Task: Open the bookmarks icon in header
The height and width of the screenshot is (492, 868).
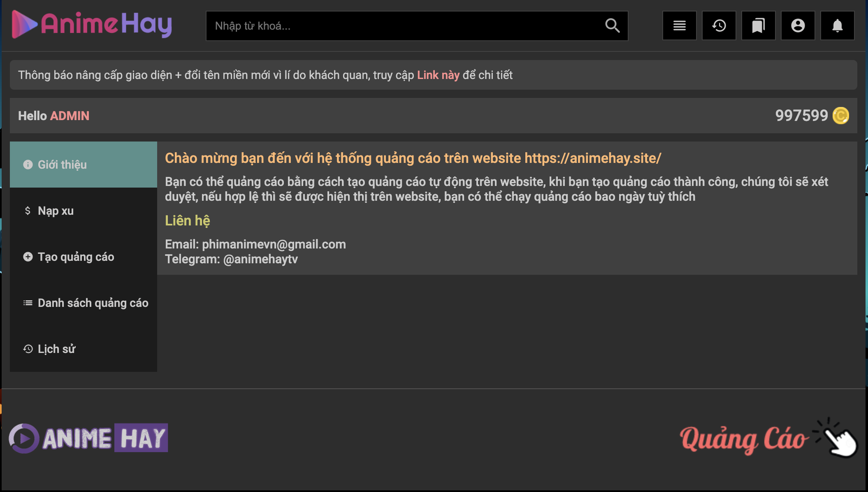Action: [x=758, y=26]
